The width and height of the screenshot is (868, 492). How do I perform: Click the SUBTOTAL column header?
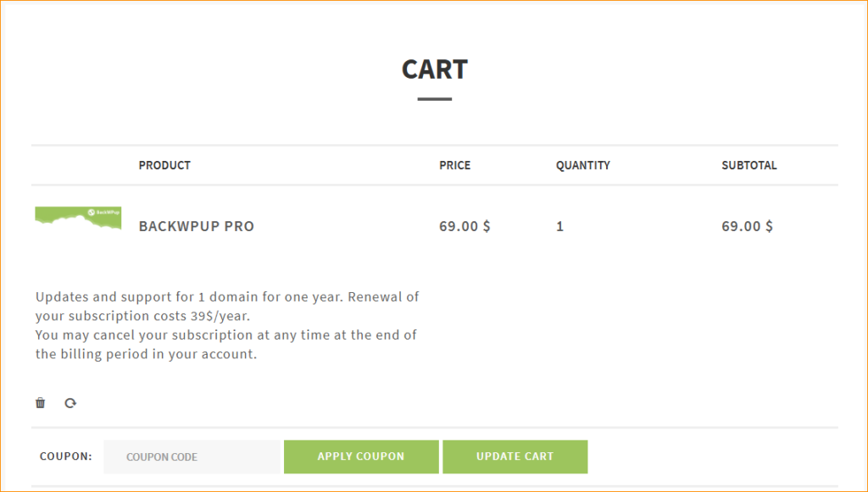click(x=748, y=165)
